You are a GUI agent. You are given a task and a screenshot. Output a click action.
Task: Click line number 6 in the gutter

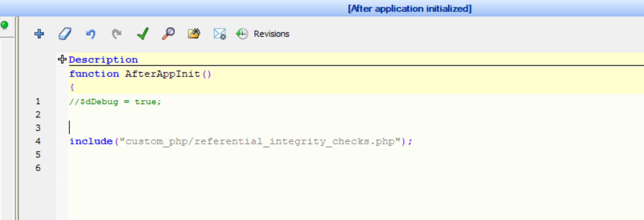click(x=38, y=168)
